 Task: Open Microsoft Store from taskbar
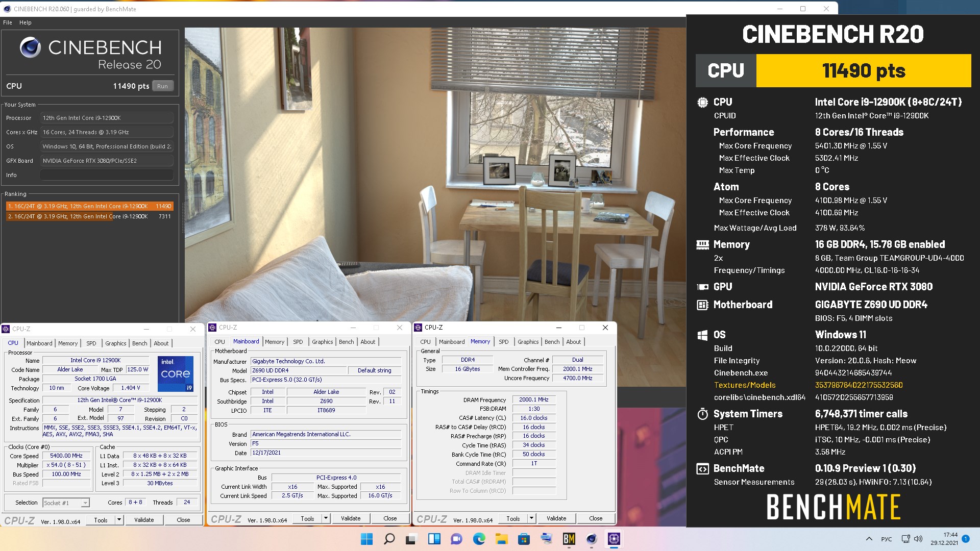click(524, 539)
